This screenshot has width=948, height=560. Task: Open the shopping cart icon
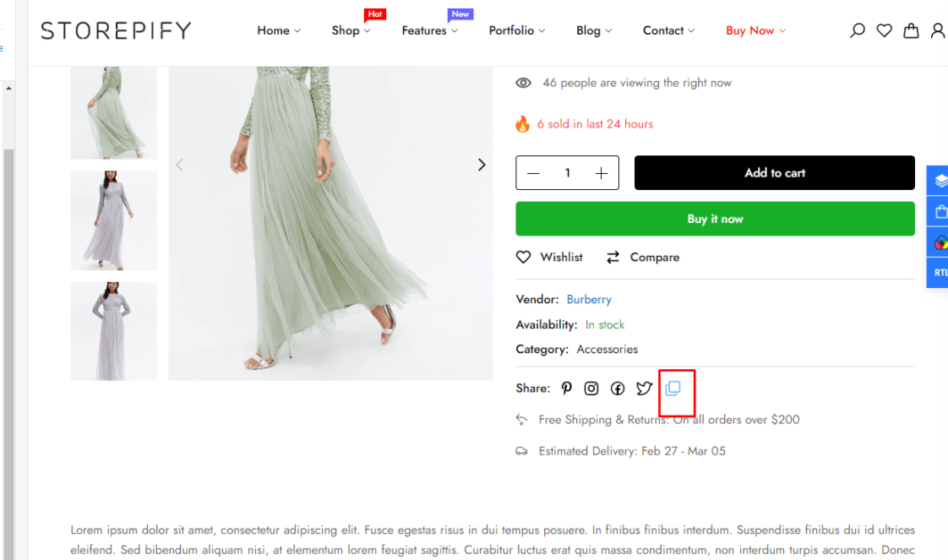911,30
